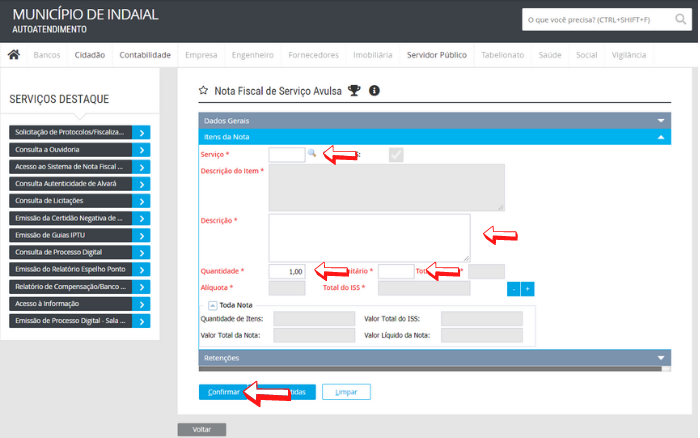Click the Quantidade input field
700x438 pixels.
pos(287,271)
